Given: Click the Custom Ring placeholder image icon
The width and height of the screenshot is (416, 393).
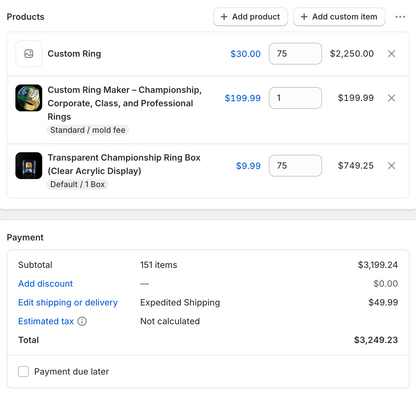Looking at the screenshot, I should (29, 54).
